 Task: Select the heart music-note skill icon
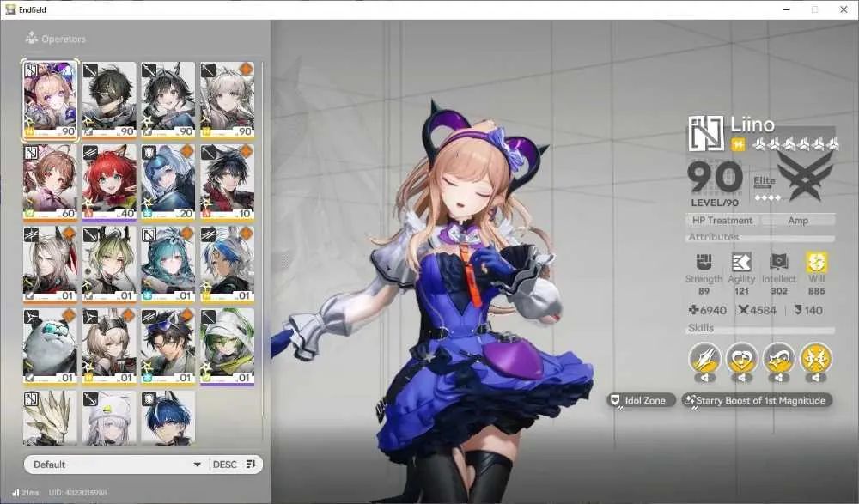pos(742,359)
